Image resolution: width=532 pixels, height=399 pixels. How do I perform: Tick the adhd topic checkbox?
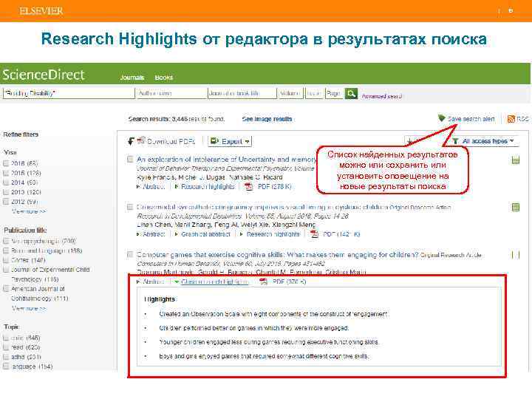(x=6, y=357)
